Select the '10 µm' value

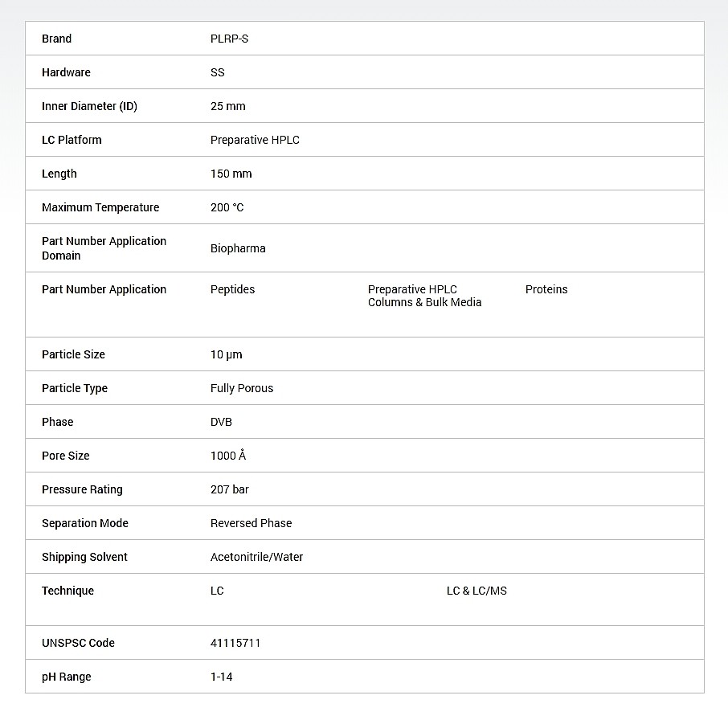click(226, 354)
